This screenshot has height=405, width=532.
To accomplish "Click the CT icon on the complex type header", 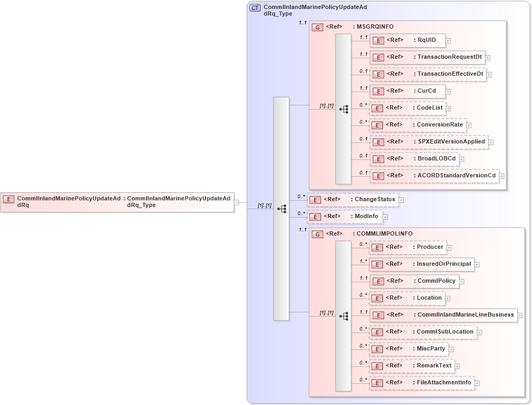I will pyautogui.click(x=255, y=7).
